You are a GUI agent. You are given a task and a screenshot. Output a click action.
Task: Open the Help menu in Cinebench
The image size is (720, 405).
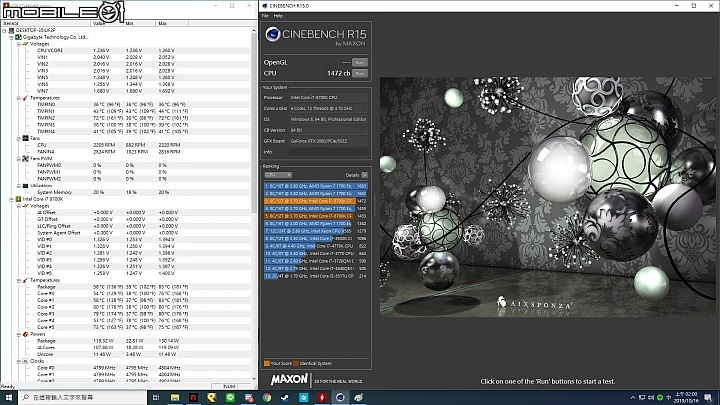point(278,16)
